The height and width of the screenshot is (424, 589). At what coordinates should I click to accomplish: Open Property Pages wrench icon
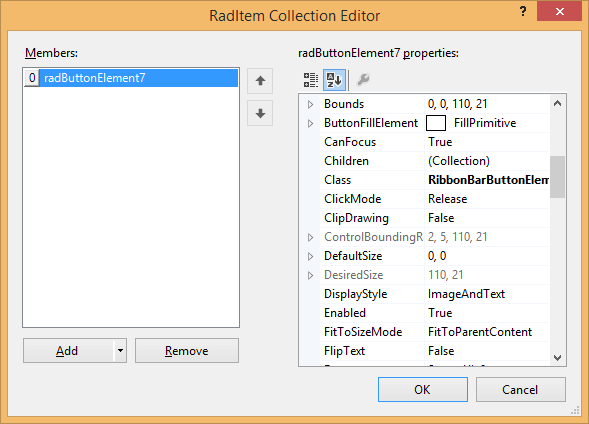(x=363, y=80)
